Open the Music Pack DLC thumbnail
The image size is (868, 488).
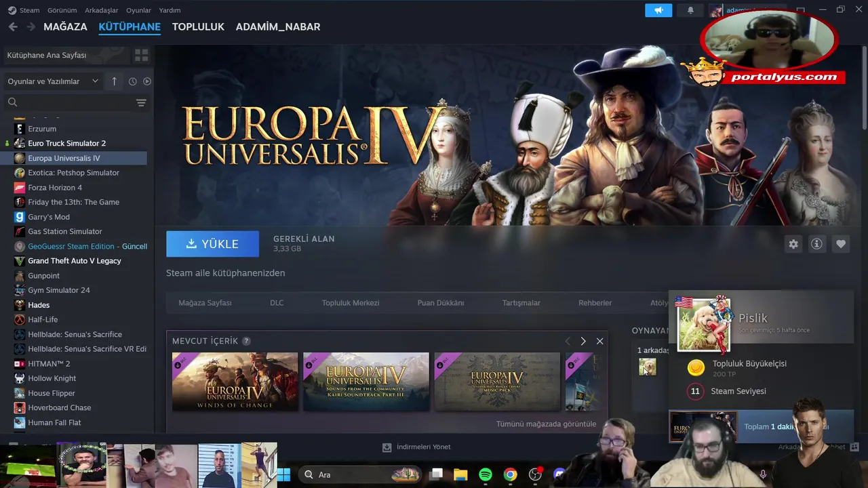coord(497,382)
